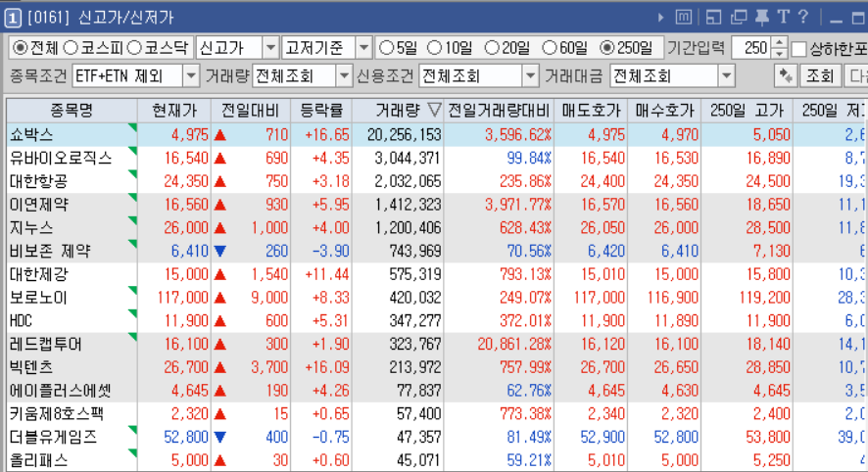Select the 에이플러스에셋 stock name
The width and height of the screenshot is (868, 472).
tap(61, 391)
